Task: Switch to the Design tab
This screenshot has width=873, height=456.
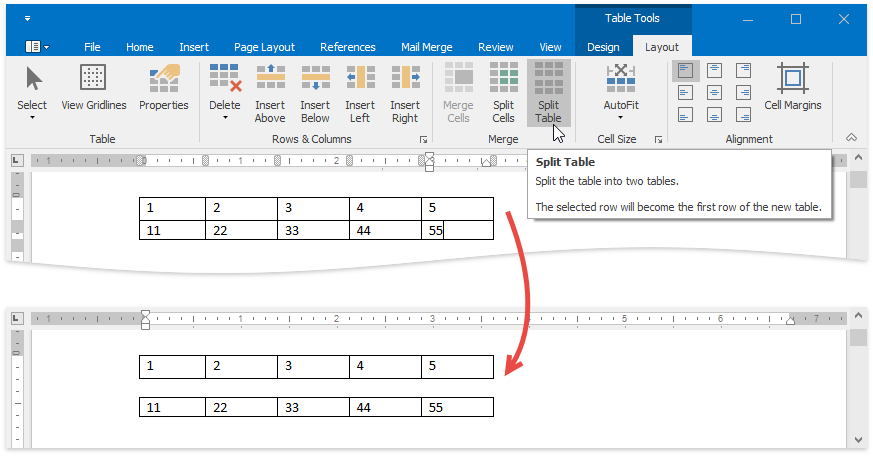Action: pyautogui.click(x=603, y=47)
